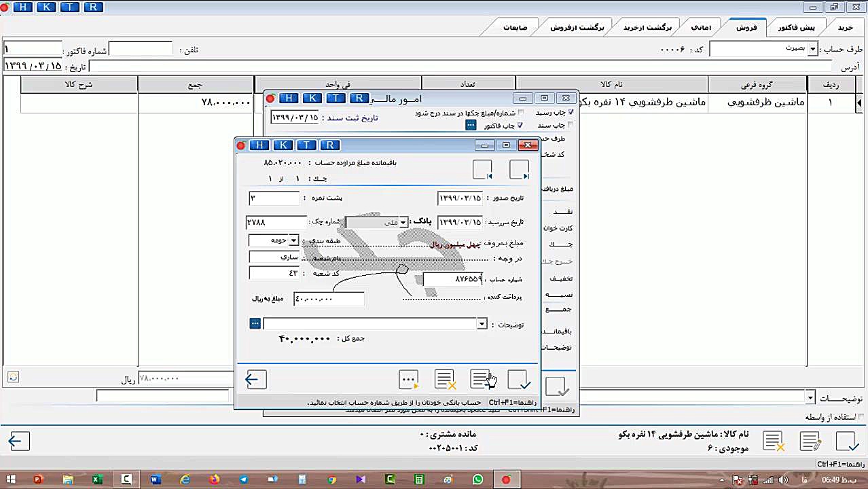The height and width of the screenshot is (489, 868).
Task: Click the تاریخ سررسید date field
Action: (x=460, y=223)
